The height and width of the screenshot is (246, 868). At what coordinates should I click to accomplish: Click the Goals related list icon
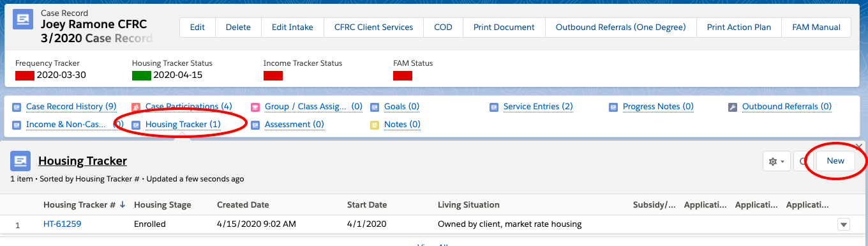375,107
